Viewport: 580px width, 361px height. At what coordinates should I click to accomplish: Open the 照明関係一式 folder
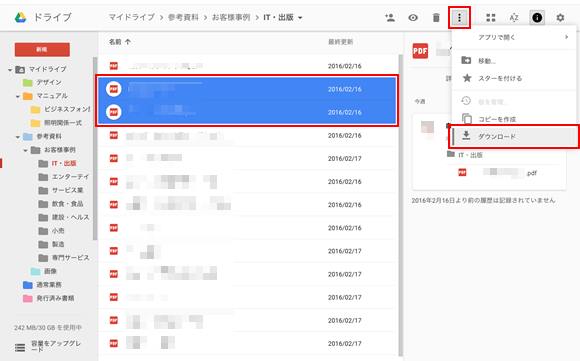click(x=63, y=123)
